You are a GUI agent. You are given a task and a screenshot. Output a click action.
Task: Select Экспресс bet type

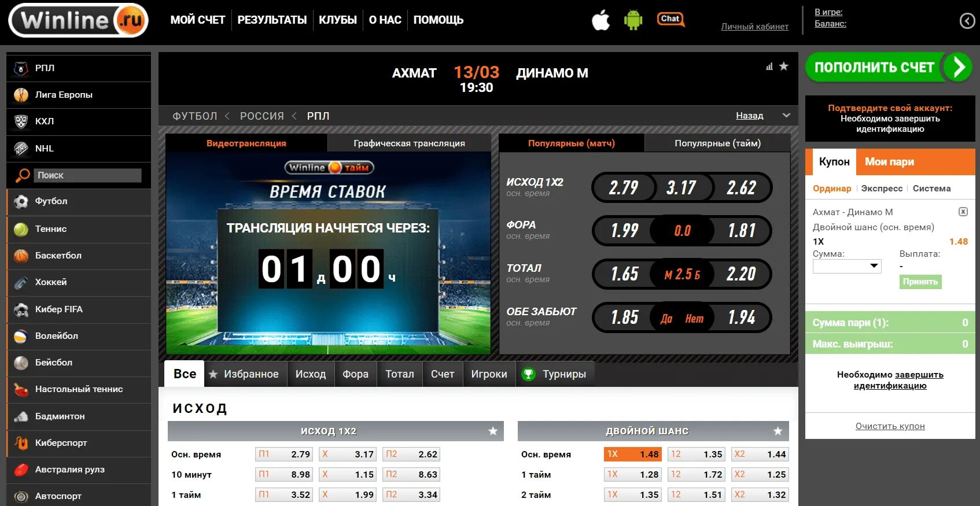882,189
